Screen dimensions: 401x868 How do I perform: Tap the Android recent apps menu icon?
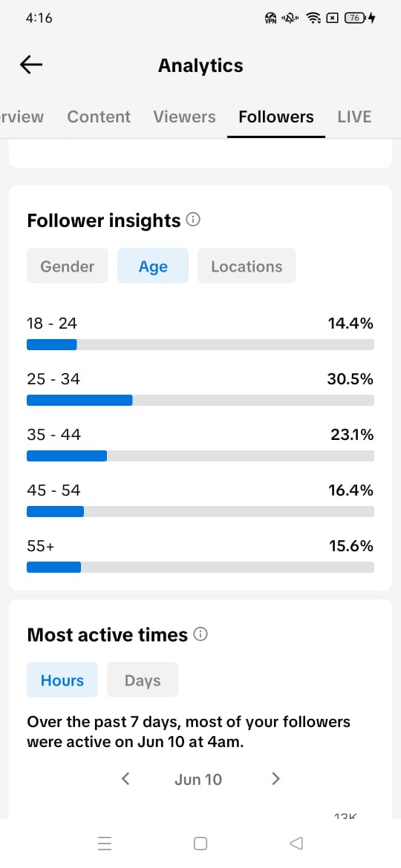click(105, 843)
